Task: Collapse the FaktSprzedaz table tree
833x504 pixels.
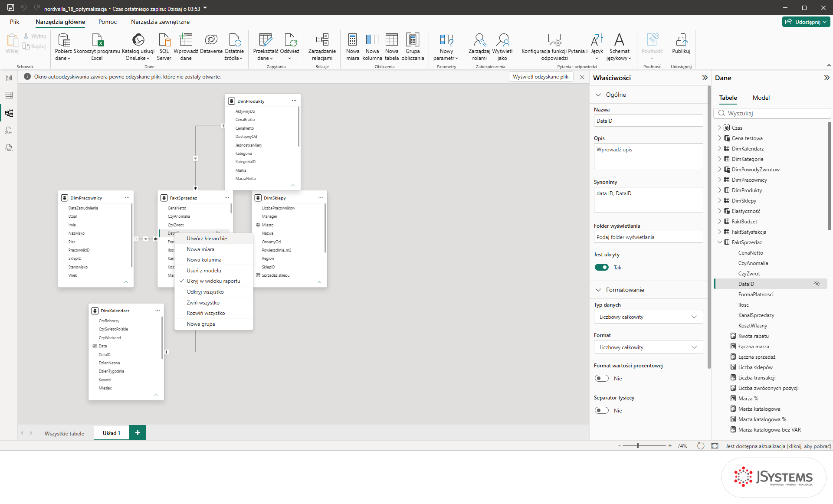Action: point(719,242)
